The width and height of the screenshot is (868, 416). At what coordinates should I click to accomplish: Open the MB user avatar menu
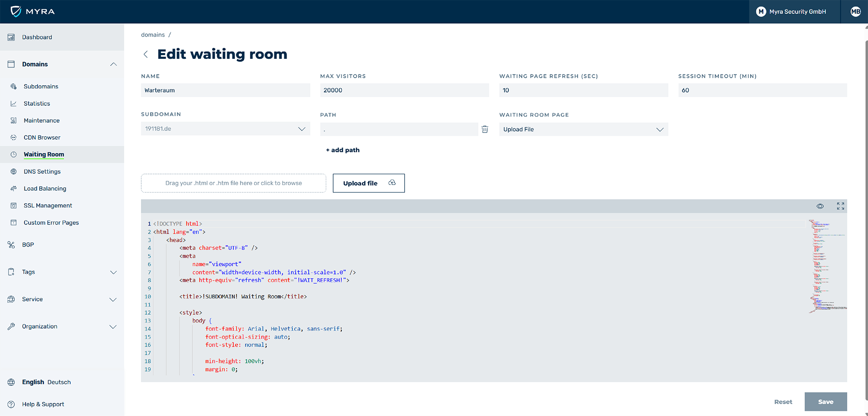tap(855, 11)
